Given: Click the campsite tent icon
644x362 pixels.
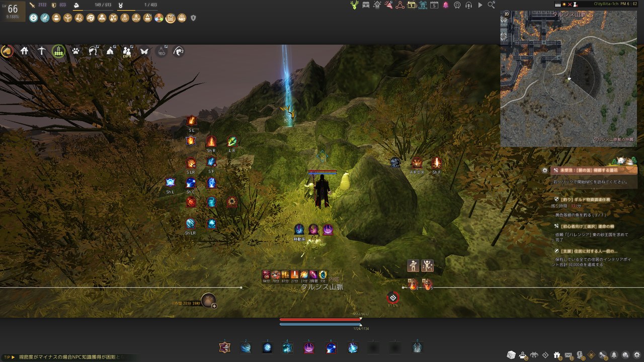Looking at the screenshot, I should coord(110,51).
